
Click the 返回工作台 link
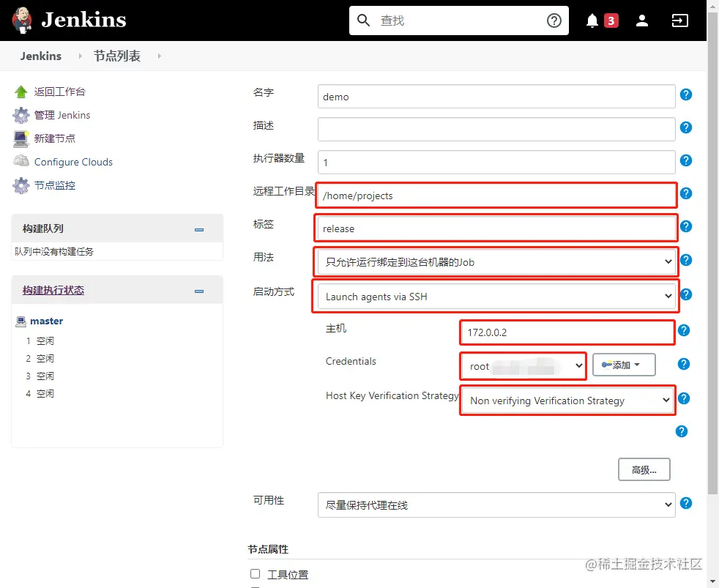(59, 92)
